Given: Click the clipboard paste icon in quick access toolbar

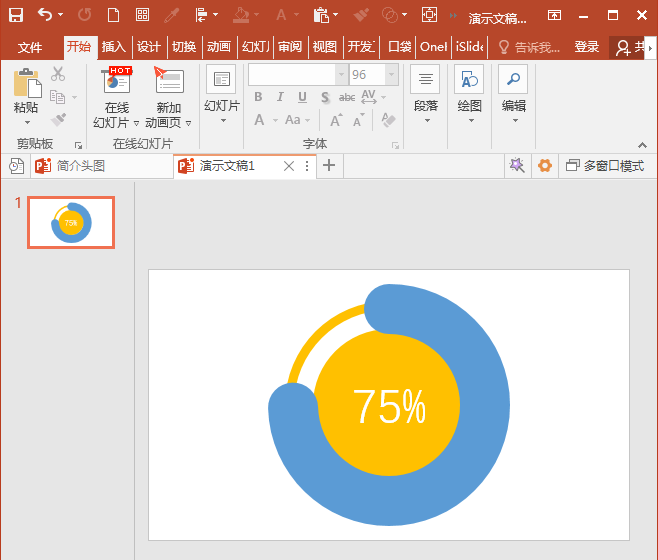Looking at the screenshot, I should (x=321, y=15).
